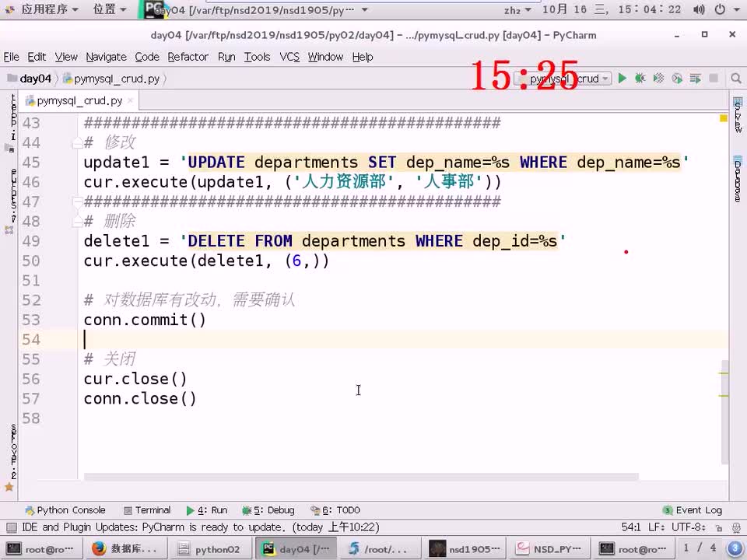747x560 pixels.
Task: Open the 6: TODO tool window
Action: [x=335, y=510]
